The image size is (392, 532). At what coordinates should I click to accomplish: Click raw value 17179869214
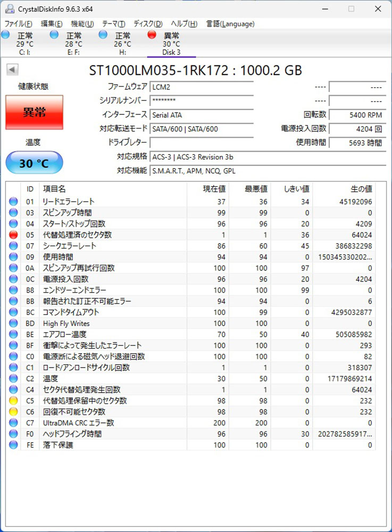[x=349, y=379]
